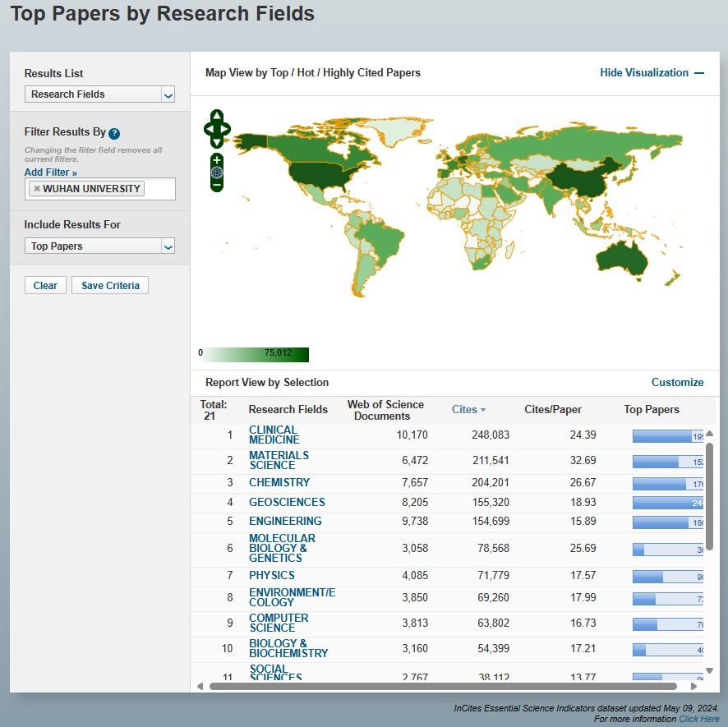
Task: Remove the WUHAN UNIVERSITY filter tag
Action: pos(37,189)
